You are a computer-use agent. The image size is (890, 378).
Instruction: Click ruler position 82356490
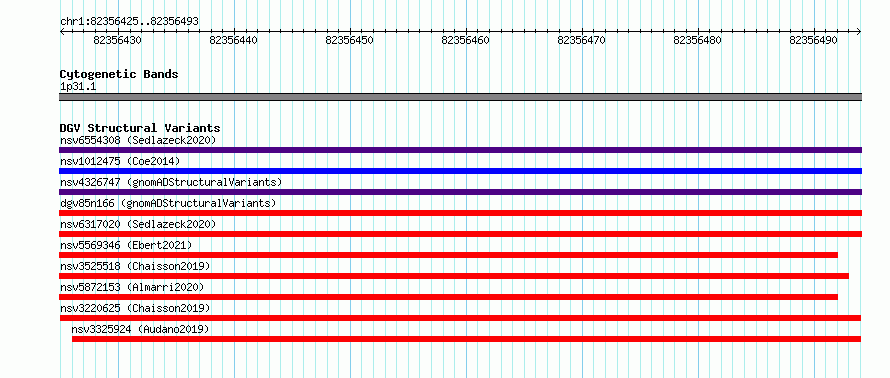pos(813,40)
